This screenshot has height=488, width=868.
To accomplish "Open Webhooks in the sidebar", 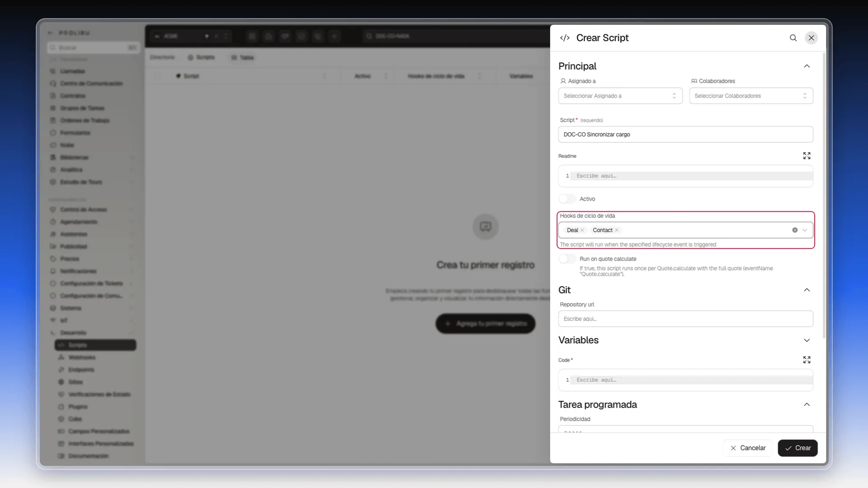I will [82, 357].
